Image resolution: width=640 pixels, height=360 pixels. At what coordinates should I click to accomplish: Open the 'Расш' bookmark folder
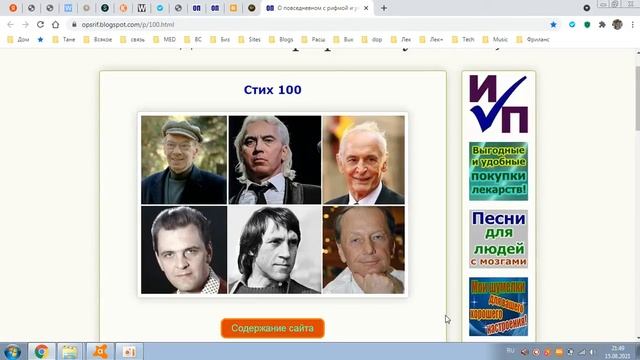tap(313, 40)
